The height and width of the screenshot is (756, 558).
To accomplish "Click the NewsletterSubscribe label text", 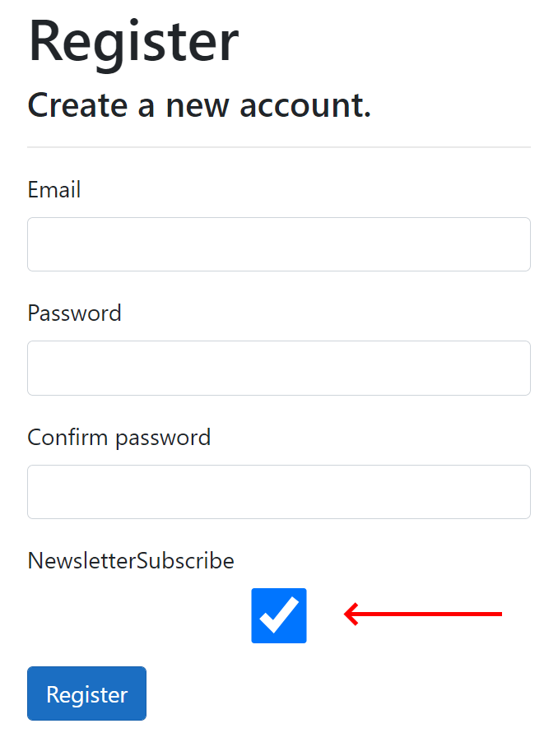I will pyautogui.click(x=131, y=560).
